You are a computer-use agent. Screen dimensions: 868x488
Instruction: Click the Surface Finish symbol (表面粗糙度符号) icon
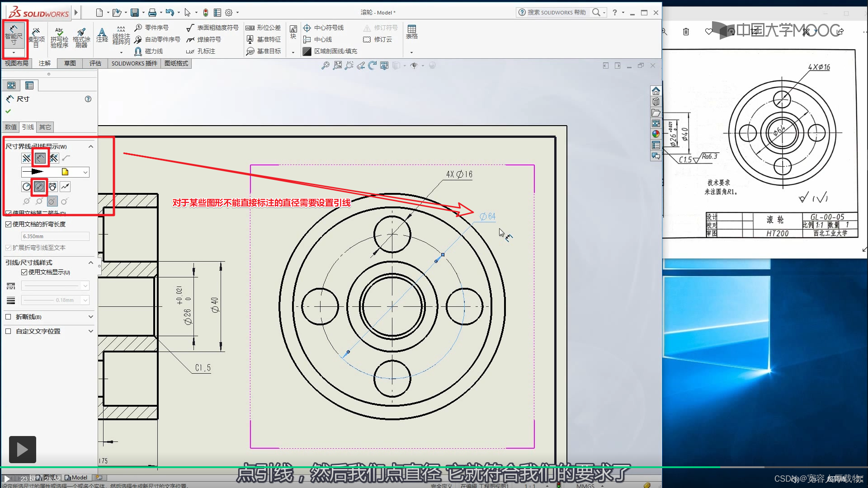pos(190,28)
